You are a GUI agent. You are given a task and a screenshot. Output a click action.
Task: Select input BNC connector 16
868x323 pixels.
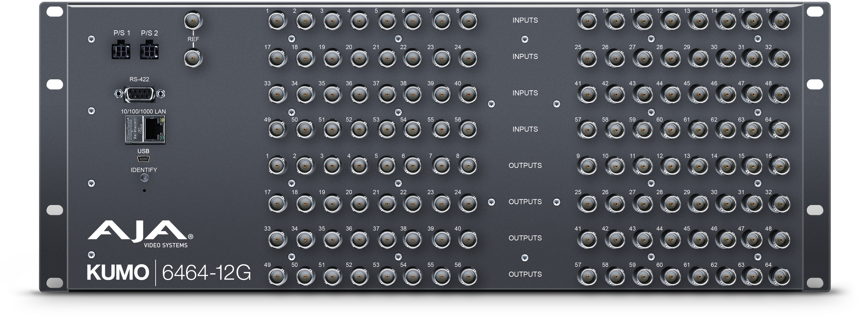pos(779,21)
